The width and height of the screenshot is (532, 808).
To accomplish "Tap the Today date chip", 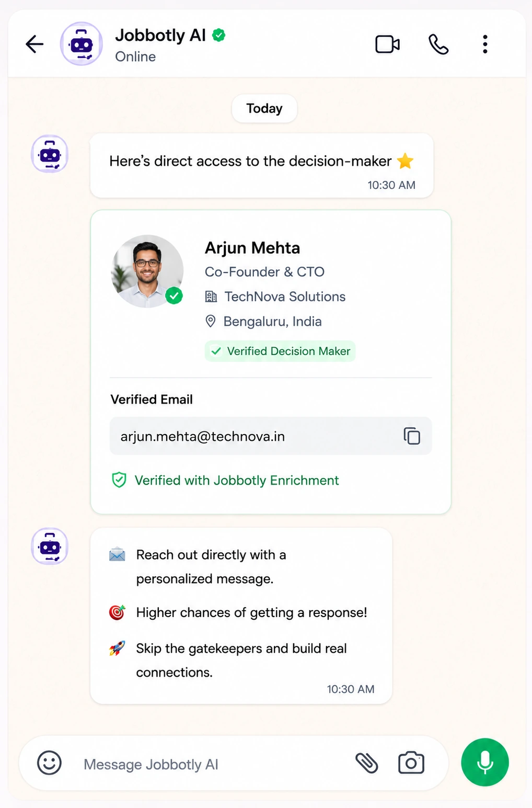I will point(264,108).
